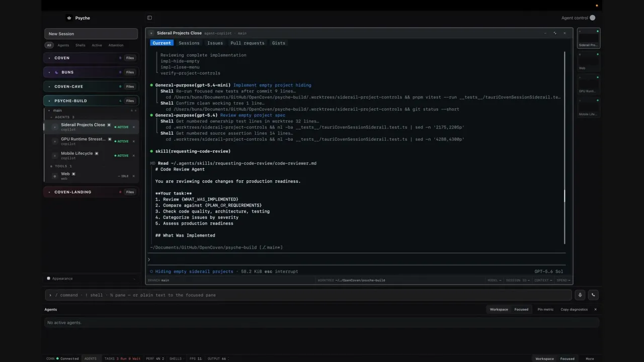Close the Agents diagnostics panel
Viewport: 644px width, 362px height.
point(595,309)
